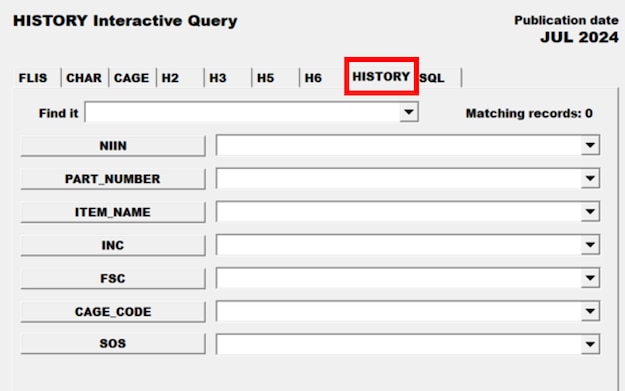
Task: Open the PART_NUMBER dropdown arrow
Action: [x=590, y=178]
